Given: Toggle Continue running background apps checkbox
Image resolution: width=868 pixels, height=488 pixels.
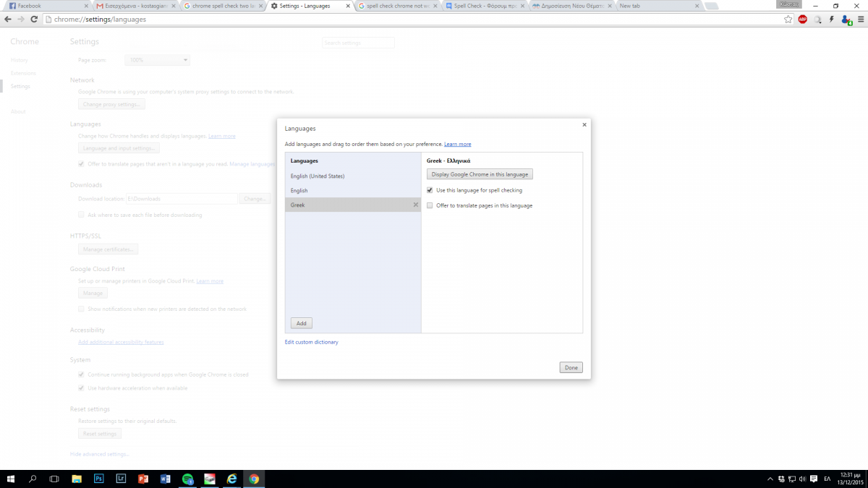Looking at the screenshot, I should tap(81, 374).
